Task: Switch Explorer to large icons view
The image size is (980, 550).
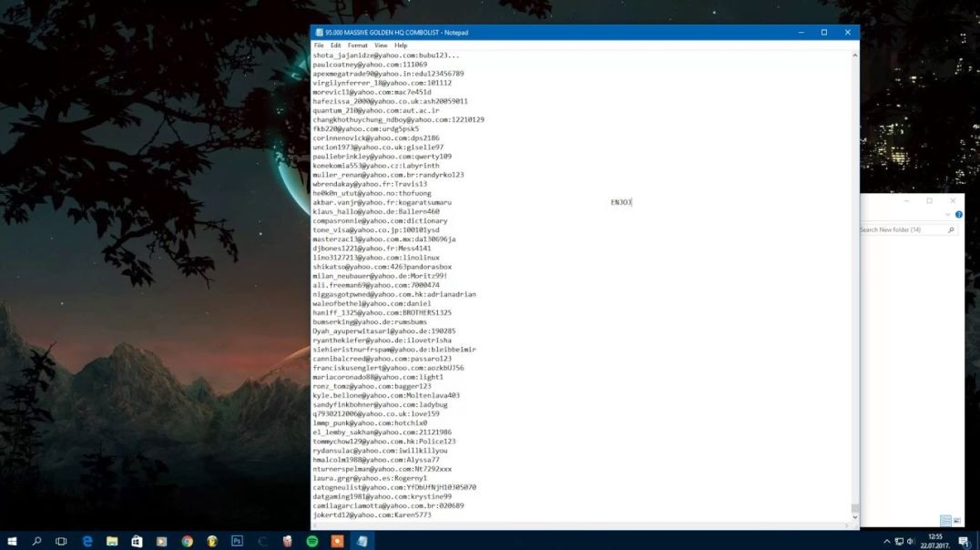Action: [x=957, y=521]
